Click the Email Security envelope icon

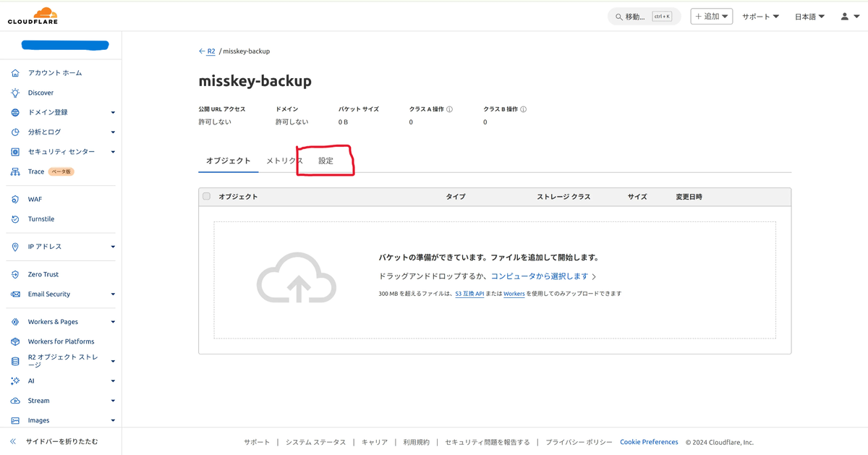click(x=15, y=294)
